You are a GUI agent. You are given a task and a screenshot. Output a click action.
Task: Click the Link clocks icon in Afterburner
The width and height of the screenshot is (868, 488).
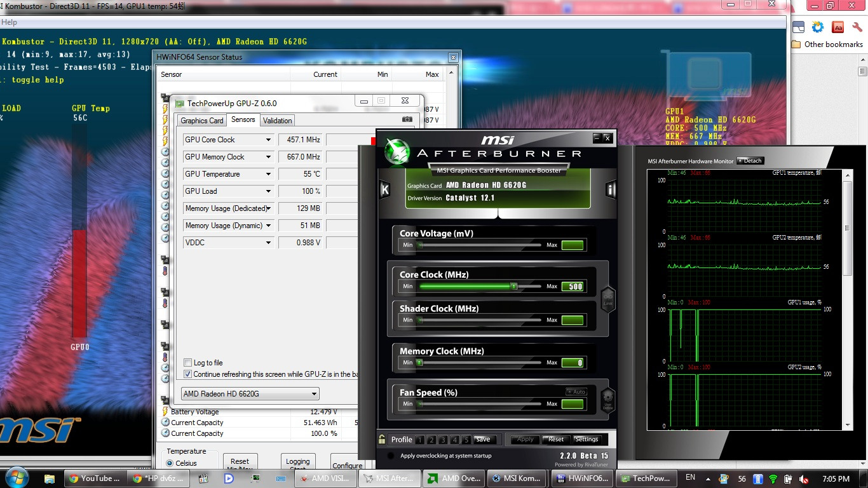pos(607,299)
